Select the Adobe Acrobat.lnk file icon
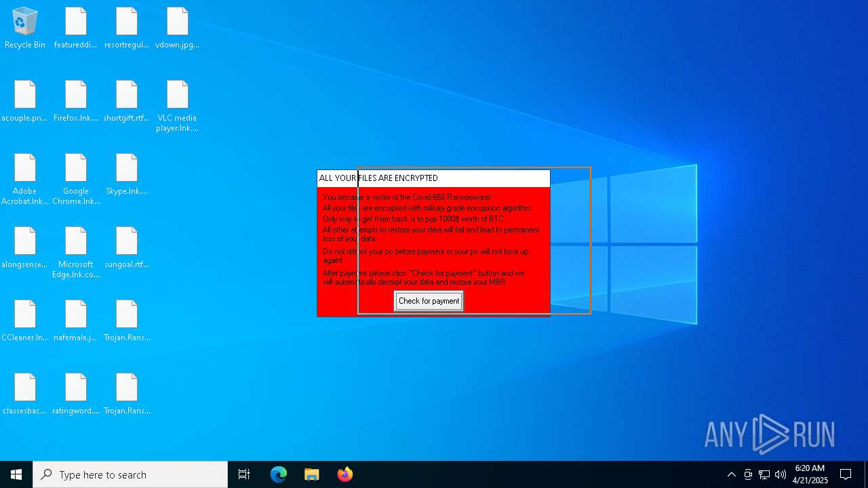The height and width of the screenshot is (488, 868). pyautogui.click(x=25, y=179)
